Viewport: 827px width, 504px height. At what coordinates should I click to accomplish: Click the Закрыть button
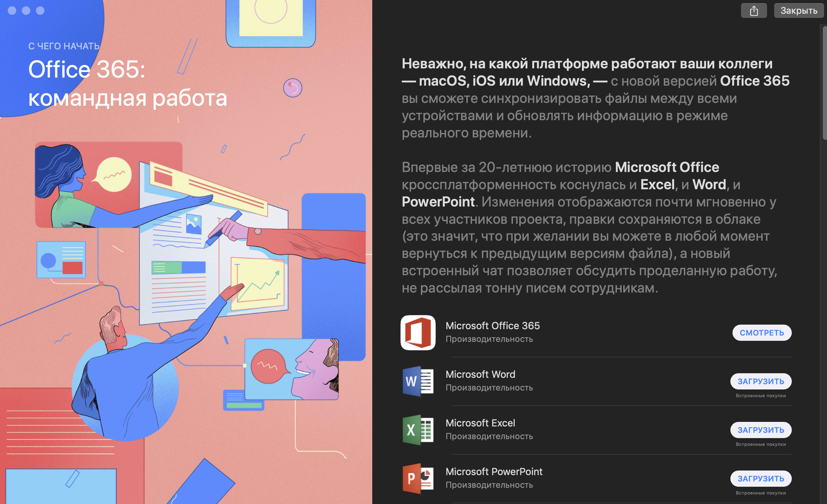pyautogui.click(x=798, y=11)
